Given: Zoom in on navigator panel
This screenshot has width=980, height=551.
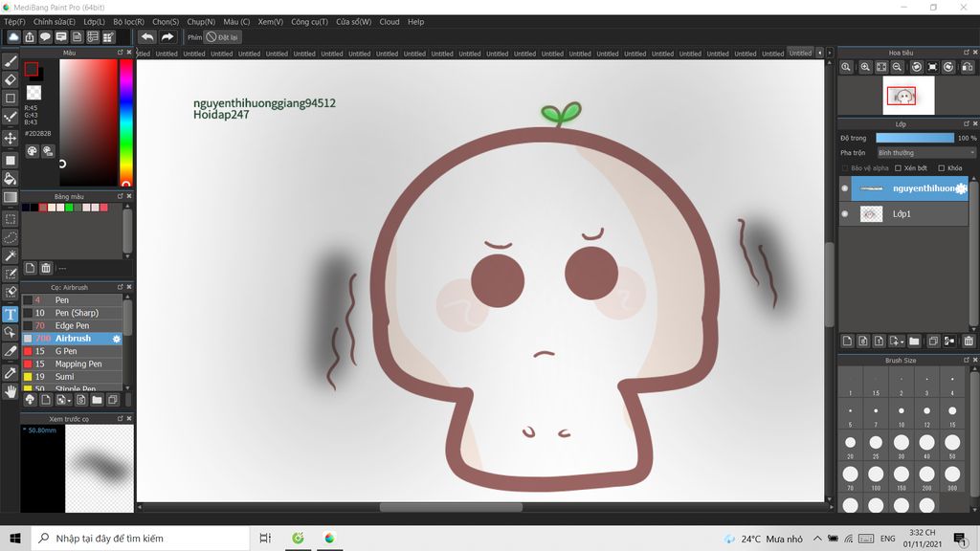Looking at the screenshot, I should (x=865, y=67).
